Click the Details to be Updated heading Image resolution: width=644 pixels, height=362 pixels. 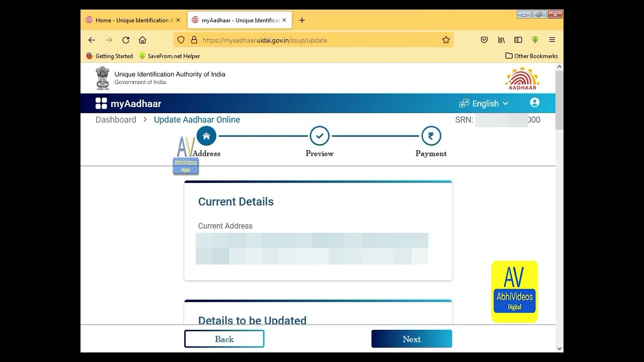252,320
